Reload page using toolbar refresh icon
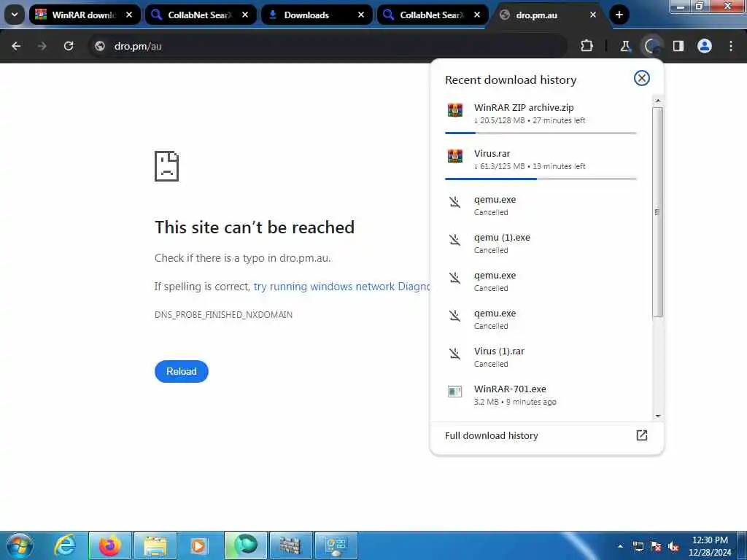The image size is (747, 560). [69, 46]
